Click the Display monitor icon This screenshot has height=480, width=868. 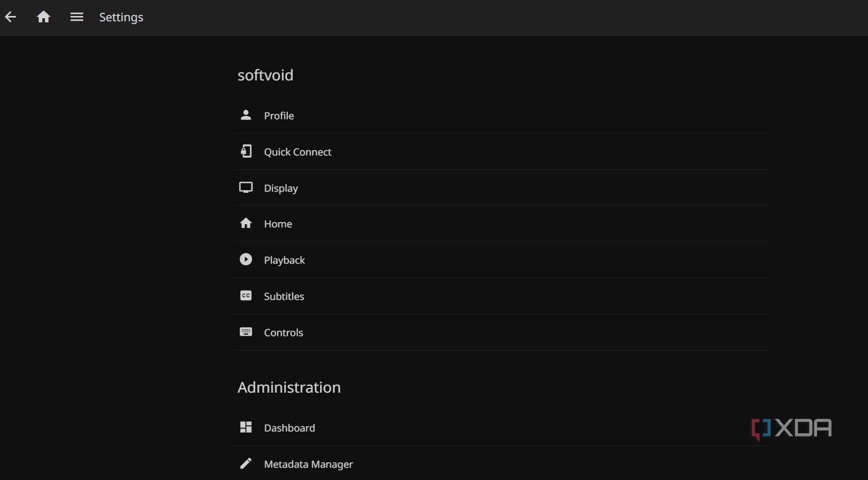246,188
